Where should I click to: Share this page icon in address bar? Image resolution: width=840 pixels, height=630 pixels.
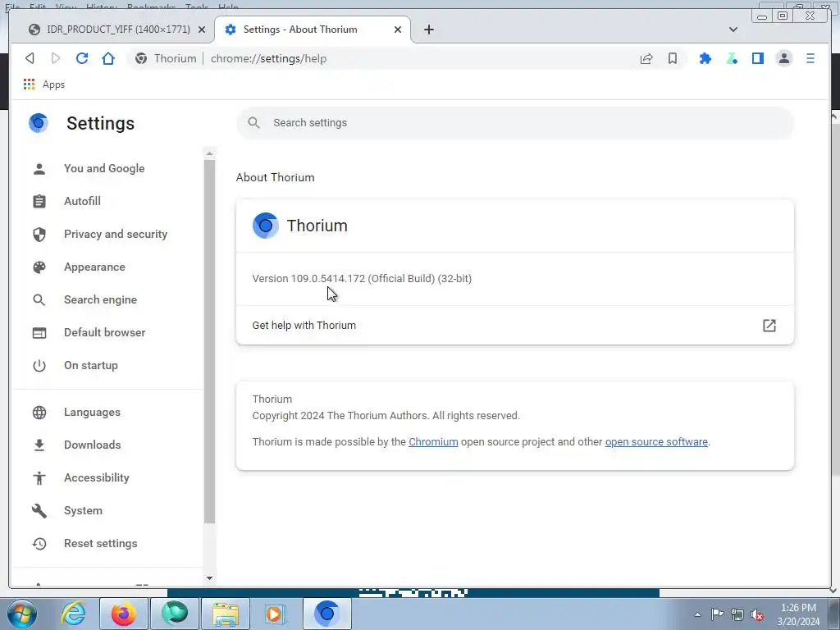(x=646, y=58)
